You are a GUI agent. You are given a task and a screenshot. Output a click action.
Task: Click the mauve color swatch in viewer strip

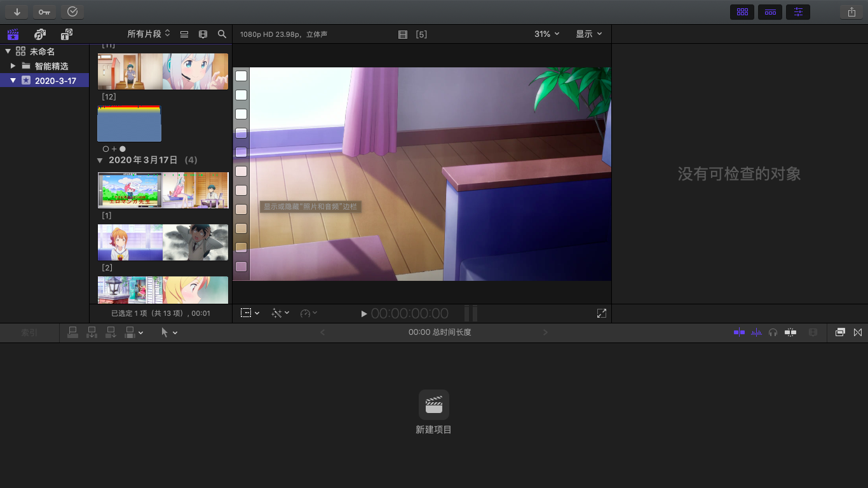pos(241,266)
